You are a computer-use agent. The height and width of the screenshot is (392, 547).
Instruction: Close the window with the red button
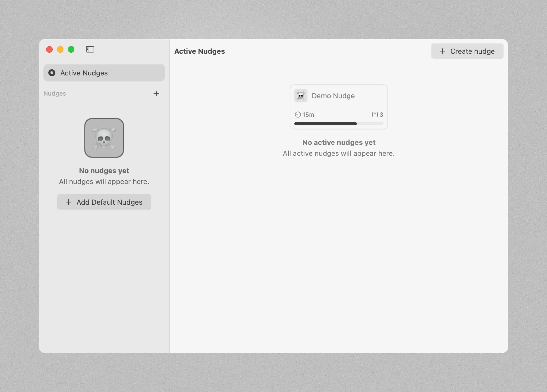click(x=49, y=49)
